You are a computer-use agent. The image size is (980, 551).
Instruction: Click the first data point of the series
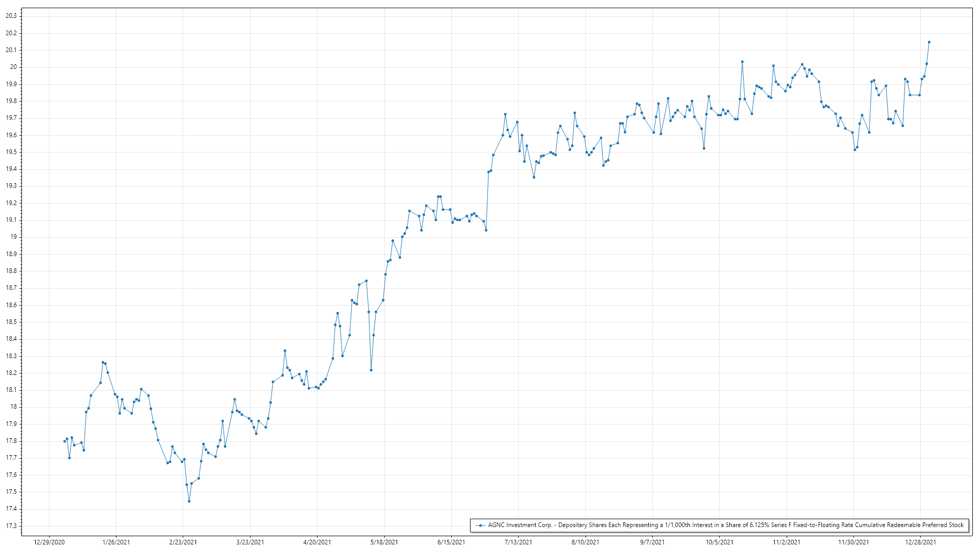click(x=64, y=441)
